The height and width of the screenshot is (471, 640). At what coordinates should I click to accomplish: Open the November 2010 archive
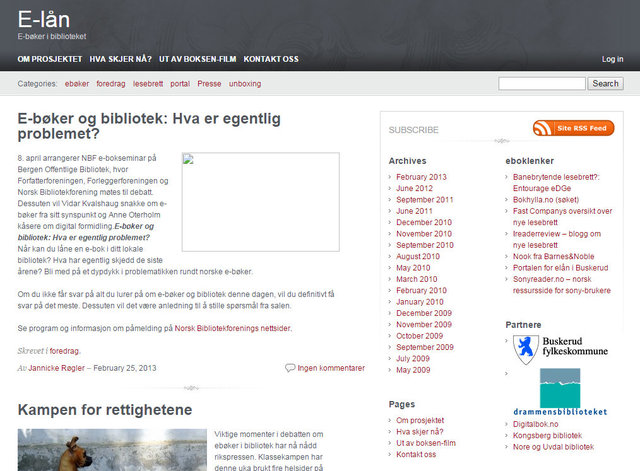click(x=424, y=234)
